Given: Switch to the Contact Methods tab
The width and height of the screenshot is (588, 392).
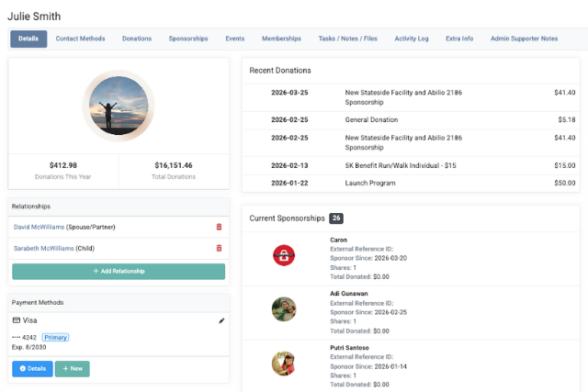Looking at the screenshot, I should (80, 39).
